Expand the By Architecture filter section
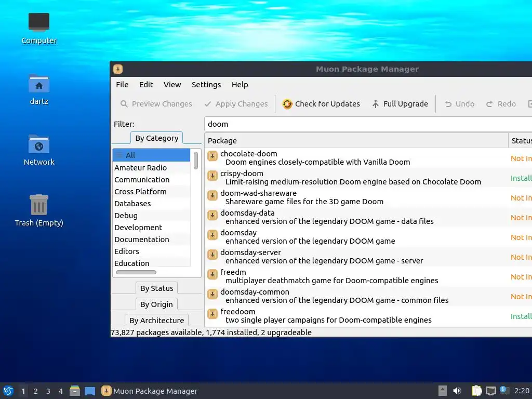The height and width of the screenshot is (399, 532). (157, 320)
